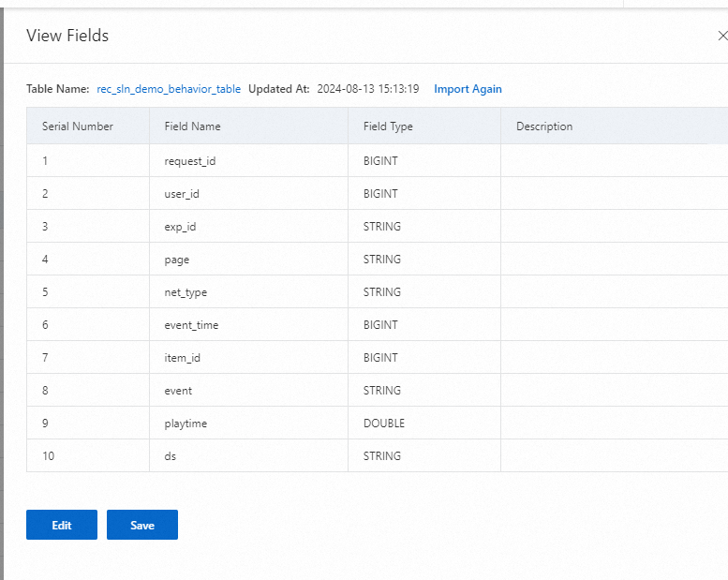Click the Edit button
This screenshot has height=580, width=728.
tap(62, 525)
